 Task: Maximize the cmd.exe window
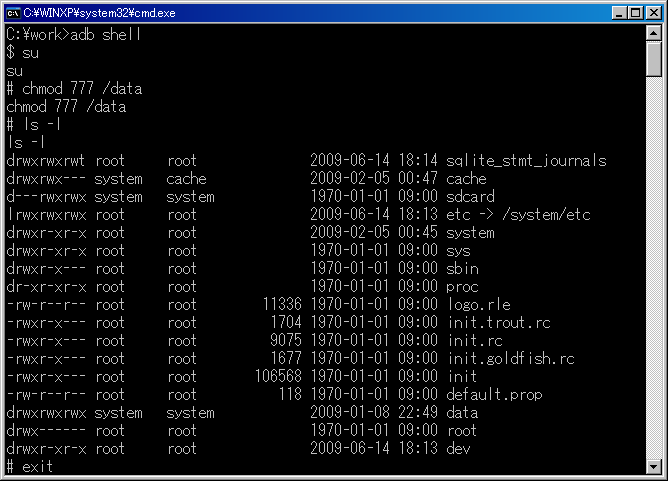[635, 13]
